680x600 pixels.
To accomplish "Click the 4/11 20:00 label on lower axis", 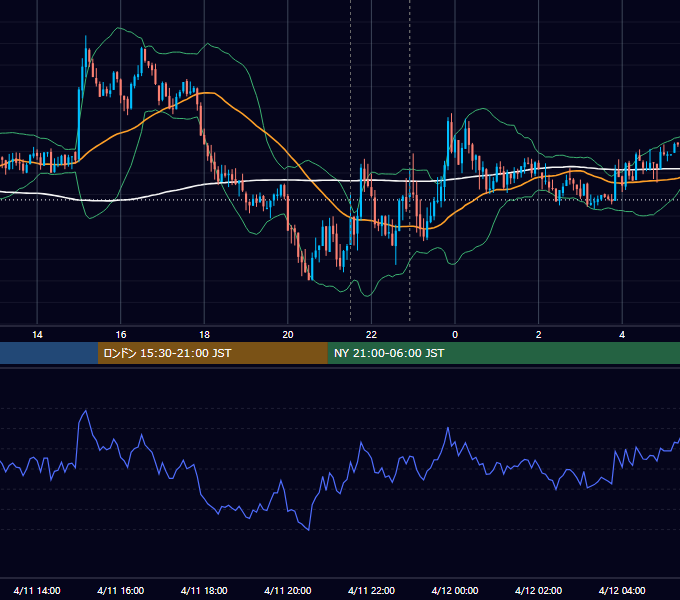I will coord(288,590).
